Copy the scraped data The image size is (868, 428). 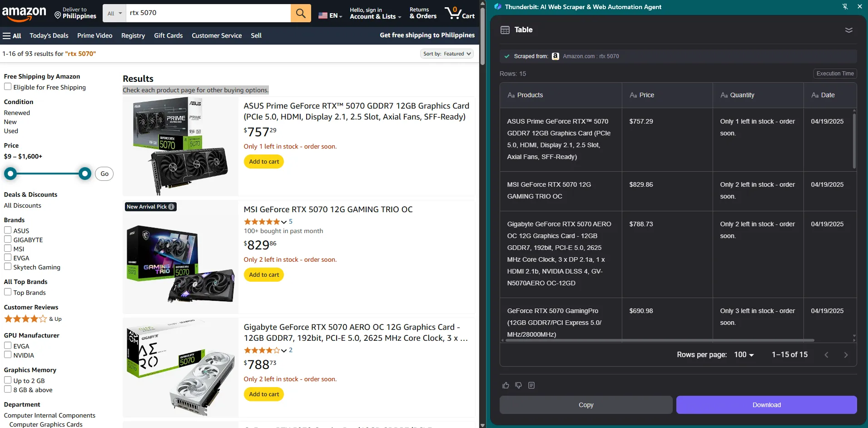(585, 404)
